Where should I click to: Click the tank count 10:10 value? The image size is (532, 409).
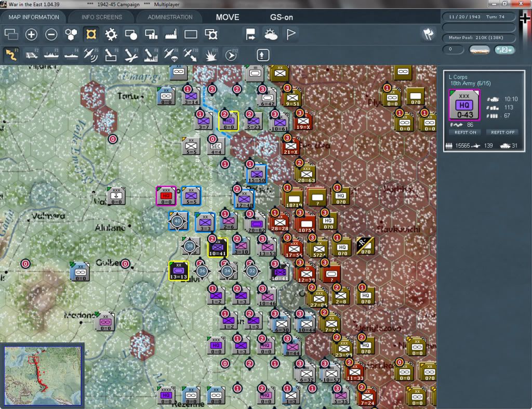coord(511,99)
